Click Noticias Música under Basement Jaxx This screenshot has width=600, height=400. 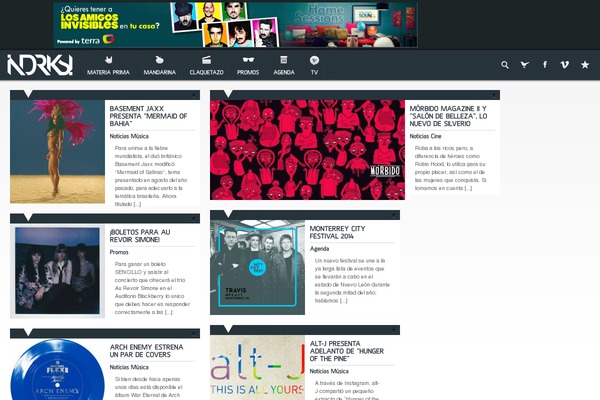[x=129, y=136]
